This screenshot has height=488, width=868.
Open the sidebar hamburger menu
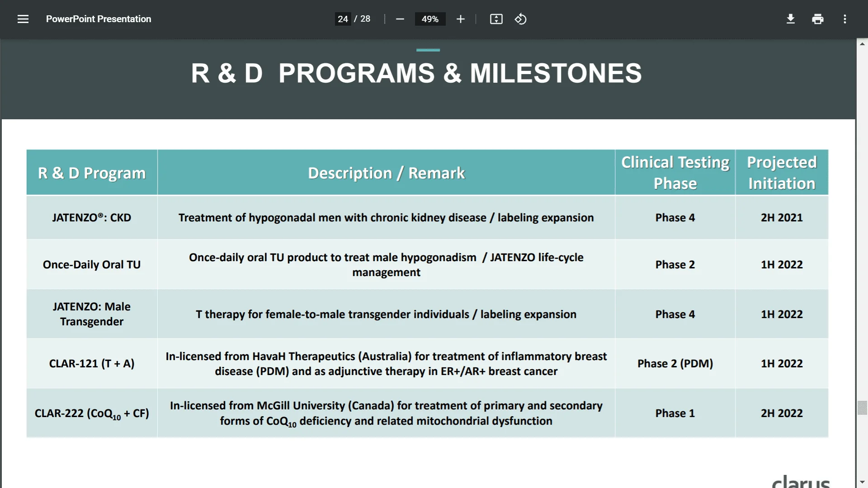(23, 19)
